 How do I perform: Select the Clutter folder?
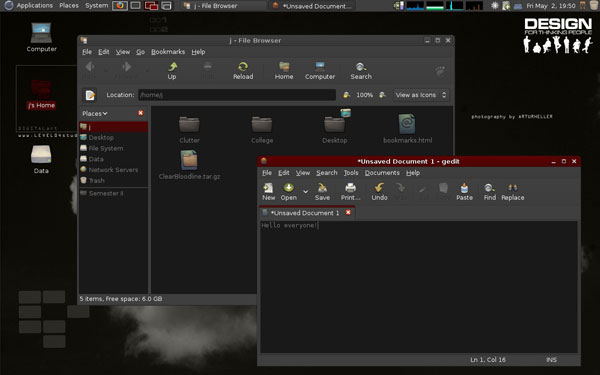[x=189, y=130]
